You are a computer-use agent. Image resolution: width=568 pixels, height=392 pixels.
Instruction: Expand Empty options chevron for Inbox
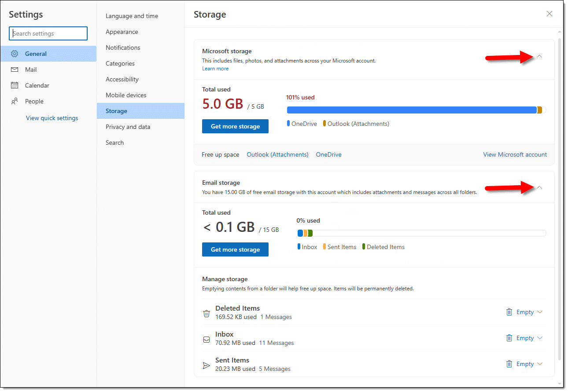pyautogui.click(x=540, y=338)
